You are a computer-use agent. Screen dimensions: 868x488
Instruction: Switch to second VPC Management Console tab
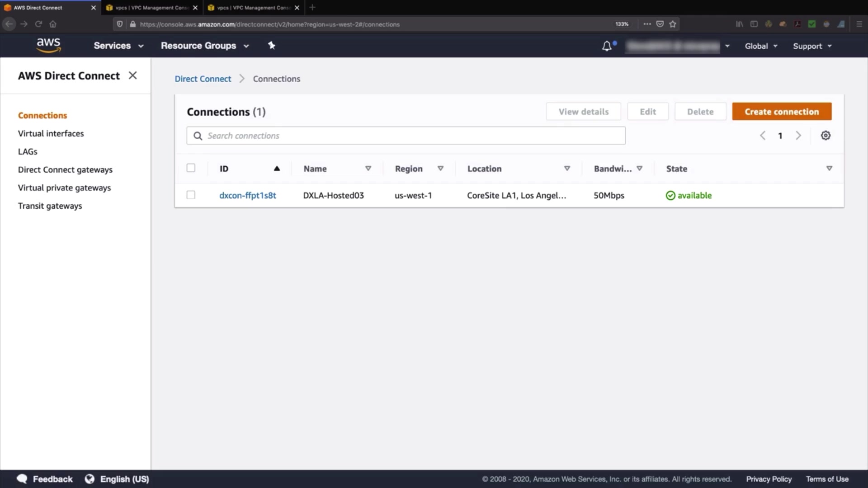click(253, 8)
